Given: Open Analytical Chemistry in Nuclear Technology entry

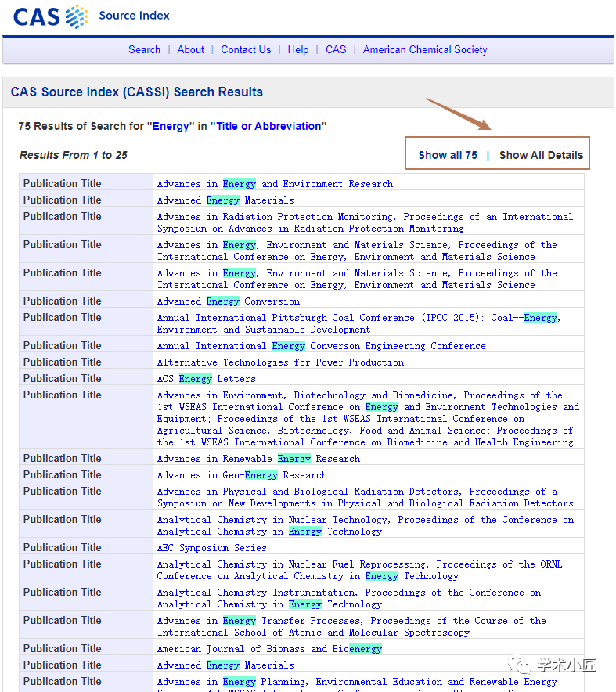Looking at the screenshot, I should [x=366, y=525].
